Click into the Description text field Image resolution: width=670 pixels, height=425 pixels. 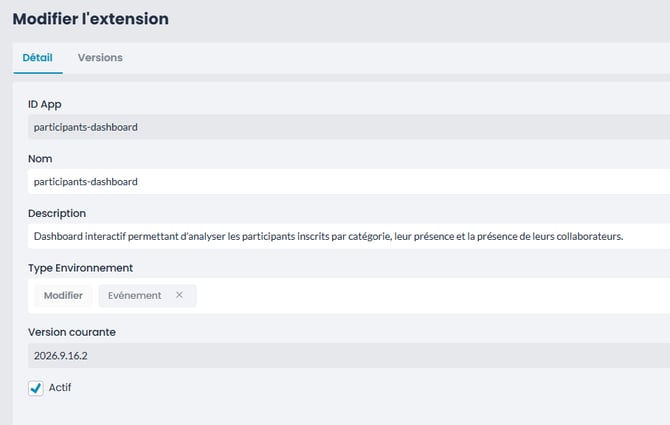click(349, 236)
